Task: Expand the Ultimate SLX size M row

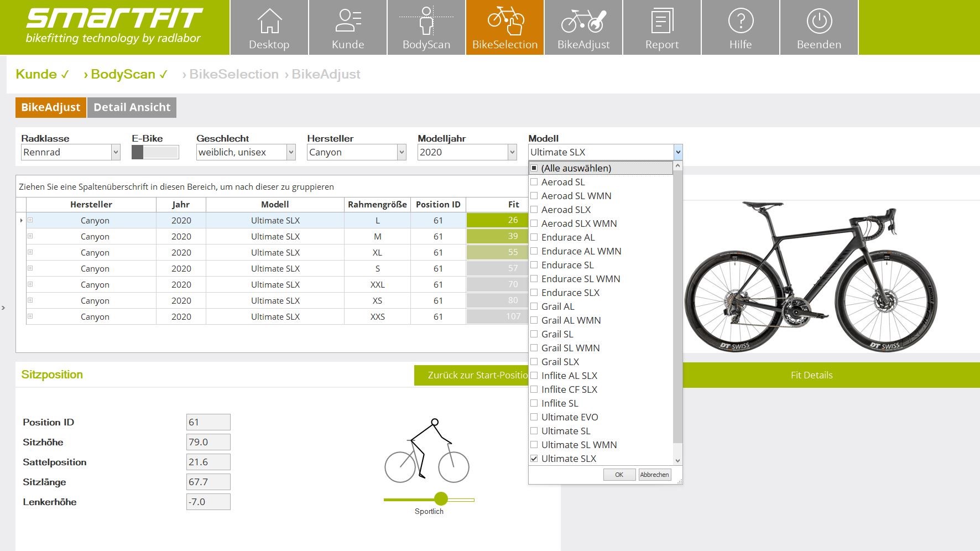Action: click(x=30, y=236)
